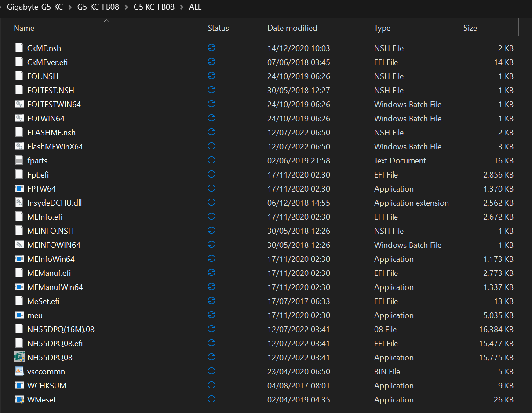
Task: Click the 17/07/2017 06:33 date of MeSet.efi
Action: pos(299,301)
